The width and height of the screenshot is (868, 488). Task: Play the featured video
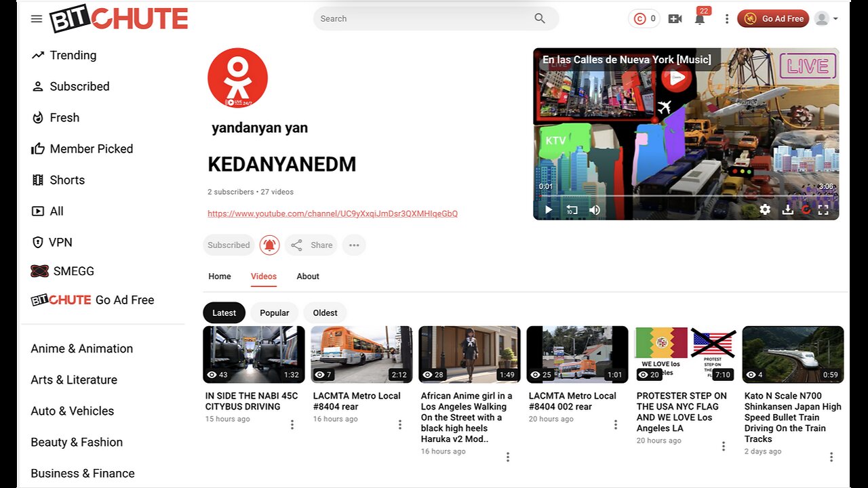549,210
